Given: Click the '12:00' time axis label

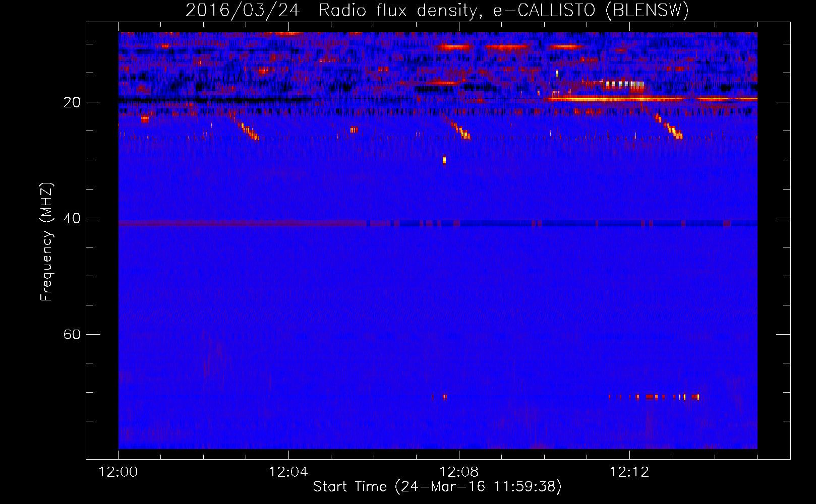Looking at the screenshot, I should pos(119,472).
